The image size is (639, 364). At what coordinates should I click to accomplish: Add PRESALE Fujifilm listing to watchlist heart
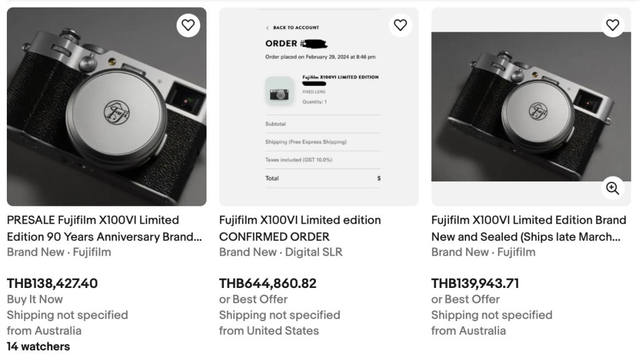[x=188, y=25]
